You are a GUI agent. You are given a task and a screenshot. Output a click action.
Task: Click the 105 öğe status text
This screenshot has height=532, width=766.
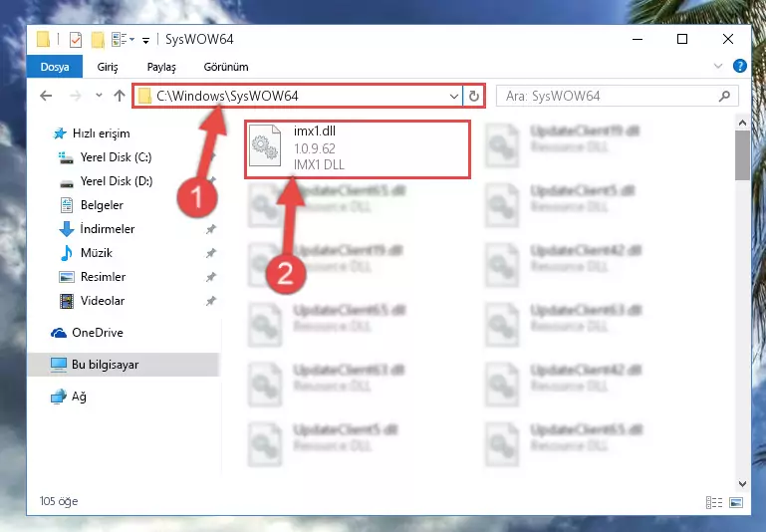coord(59,501)
